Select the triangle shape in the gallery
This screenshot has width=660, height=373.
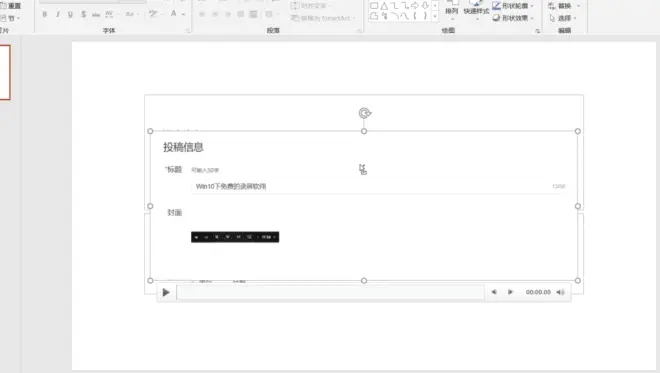click(384, 6)
